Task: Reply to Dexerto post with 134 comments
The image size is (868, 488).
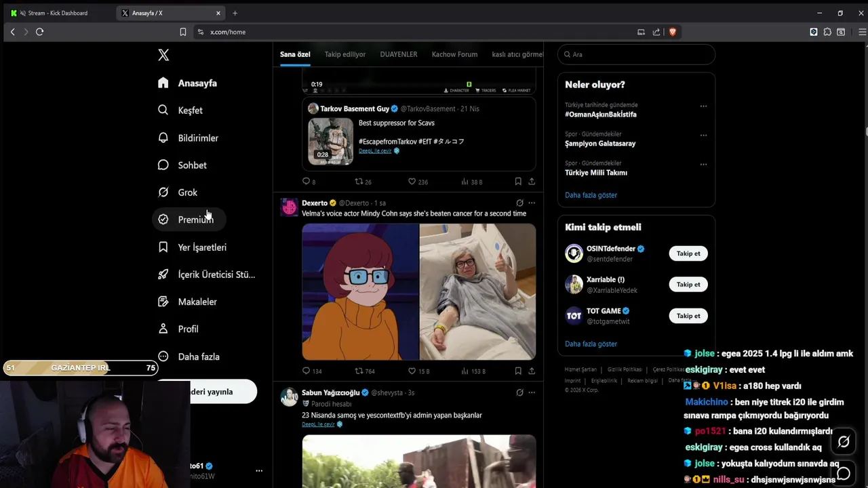Action: tap(306, 371)
